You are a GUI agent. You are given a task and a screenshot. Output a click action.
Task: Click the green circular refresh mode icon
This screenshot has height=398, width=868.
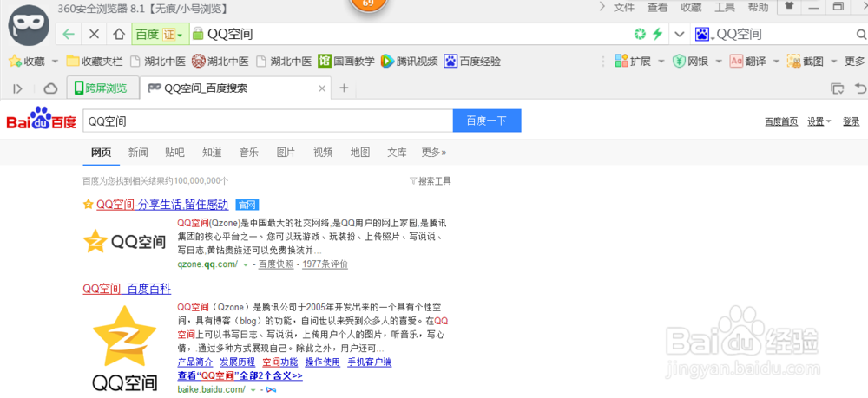640,35
